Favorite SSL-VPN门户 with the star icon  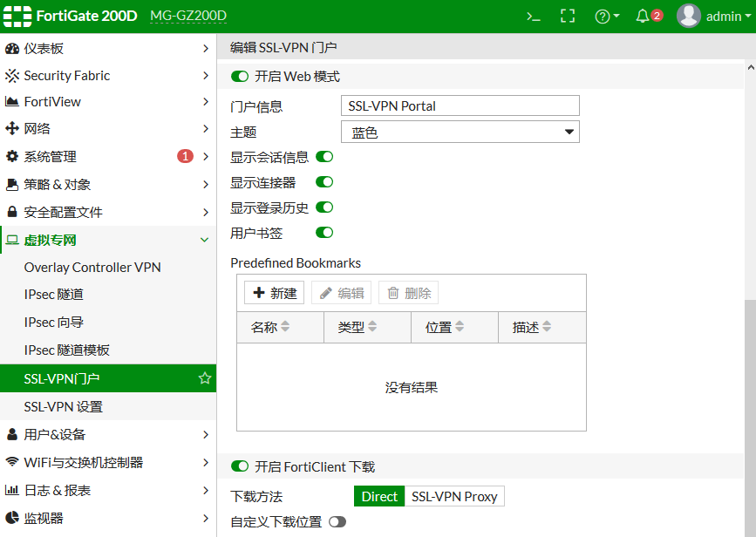(205, 378)
